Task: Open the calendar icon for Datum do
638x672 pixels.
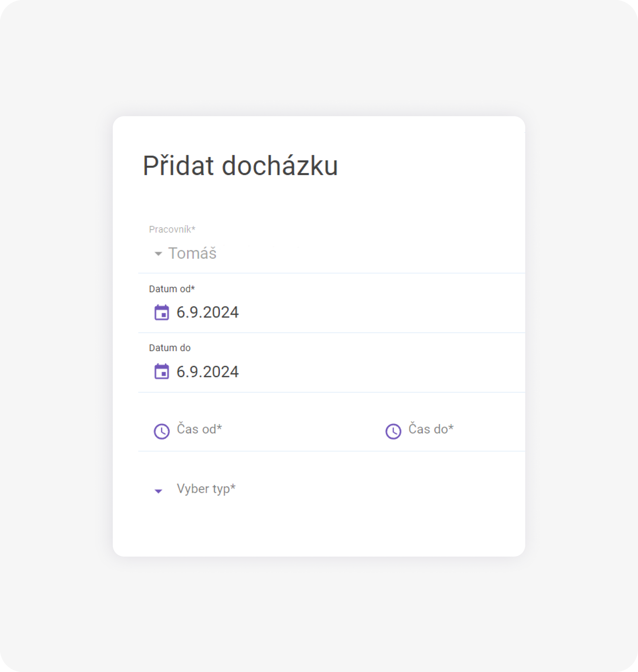Action: point(161,371)
